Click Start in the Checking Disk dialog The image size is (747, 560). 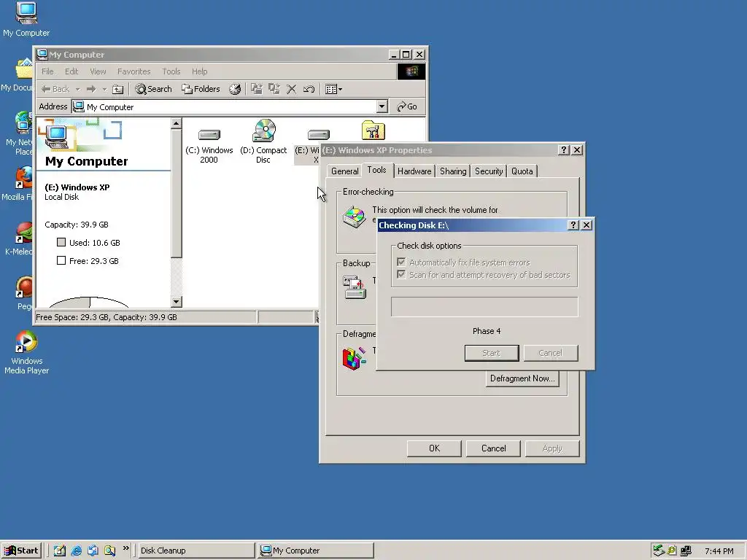(x=492, y=353)
